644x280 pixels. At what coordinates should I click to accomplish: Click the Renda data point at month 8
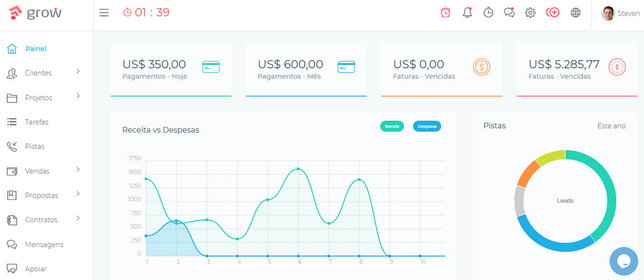click(x=359, y=180)
